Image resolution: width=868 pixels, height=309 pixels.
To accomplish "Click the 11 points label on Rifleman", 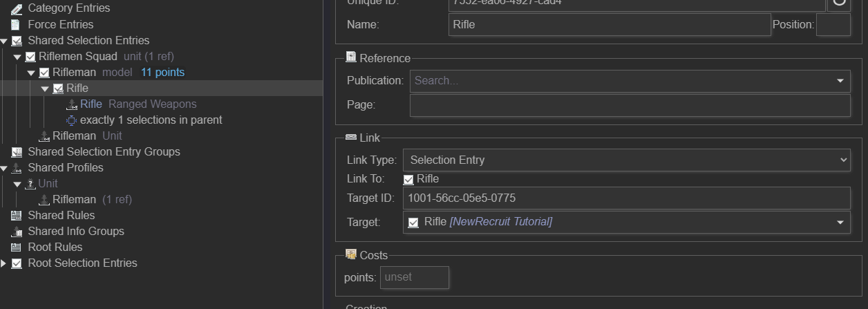I will 163,73.
